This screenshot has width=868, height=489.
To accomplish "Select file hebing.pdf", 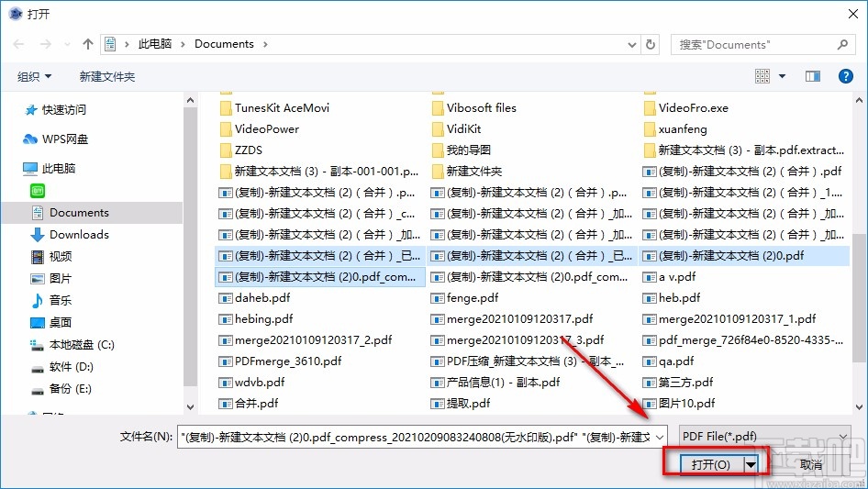I will point(256,319).
